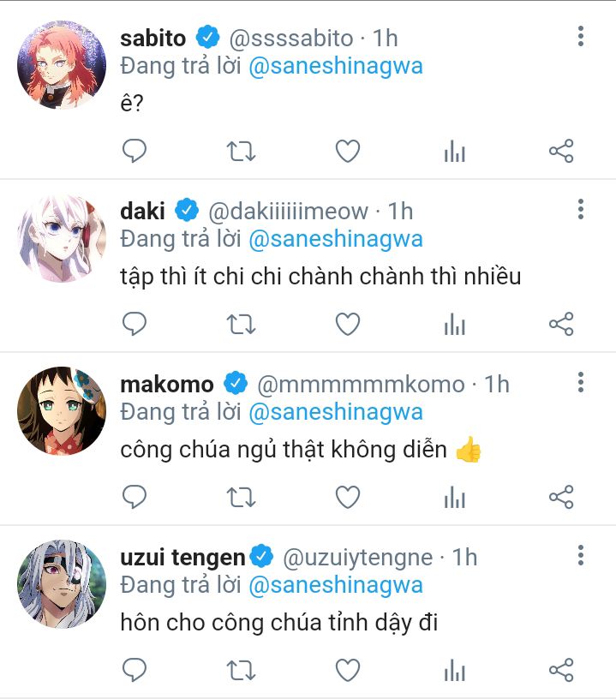This screenshot has width=616, height=699.
Task: Like sabito's tweet
Action: (x=348, y=151)
